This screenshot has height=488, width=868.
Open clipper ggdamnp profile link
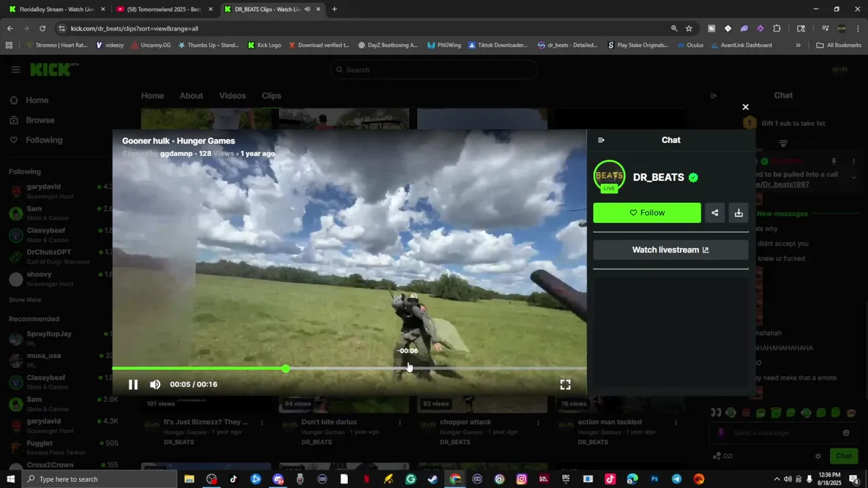coord(176,154)
